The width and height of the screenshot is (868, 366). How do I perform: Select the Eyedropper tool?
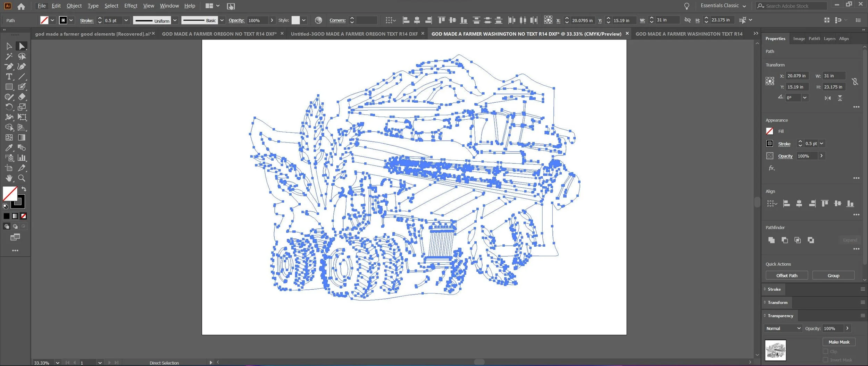point(9,148)
